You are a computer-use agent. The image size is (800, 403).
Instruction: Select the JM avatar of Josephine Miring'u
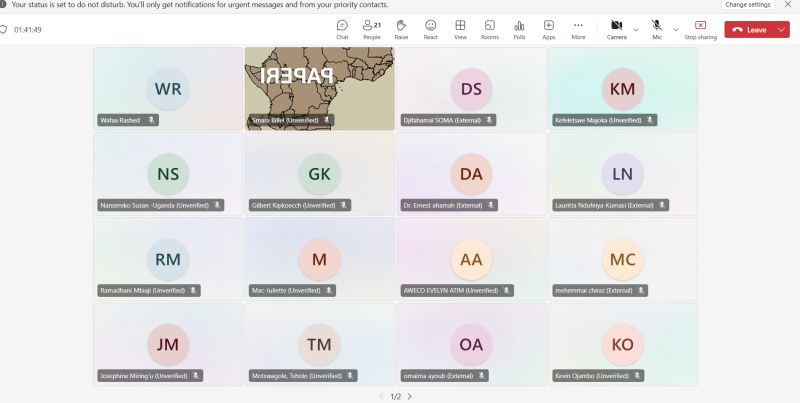click(x=168, y=344)
